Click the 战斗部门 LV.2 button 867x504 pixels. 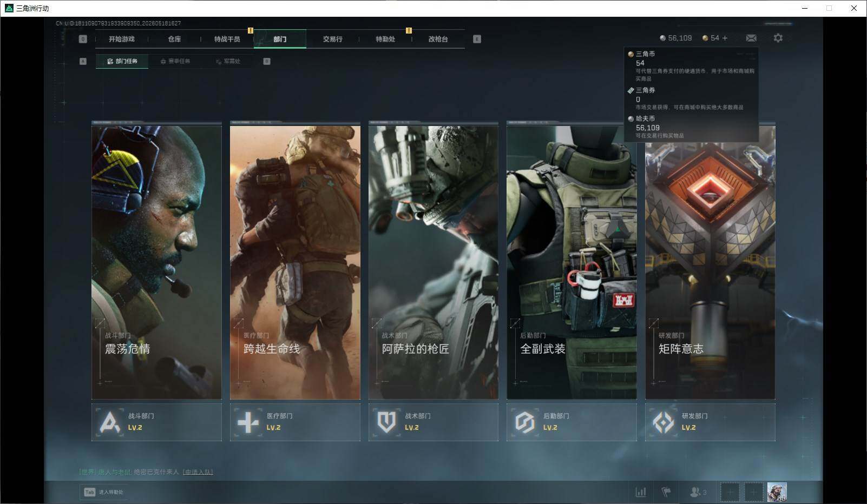[156, 422]
